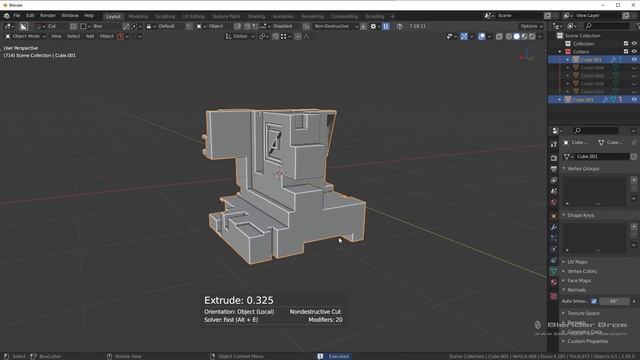
Task: Open the Object Data properties green triangle tab
Action: coord(553,271)
